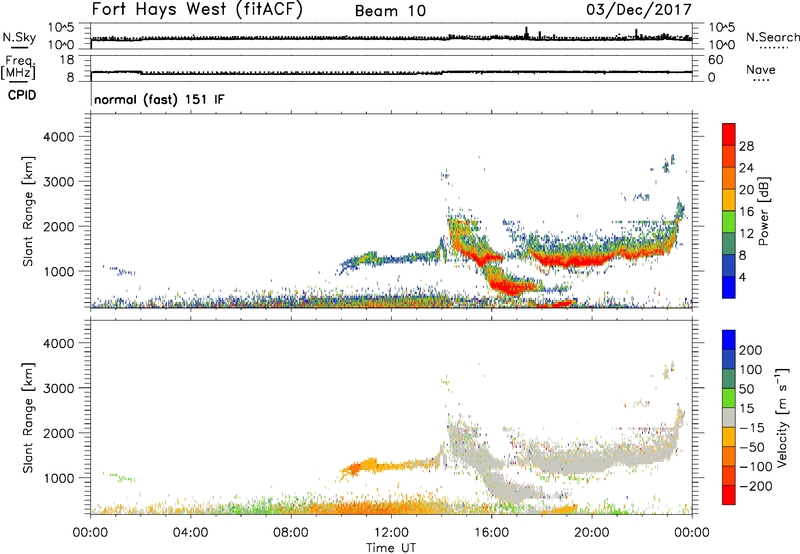Viewport: 800px width, 554px height.
Task: Click the '-200' velocity colorbar tick label
Action: click(x=756, y=486)
